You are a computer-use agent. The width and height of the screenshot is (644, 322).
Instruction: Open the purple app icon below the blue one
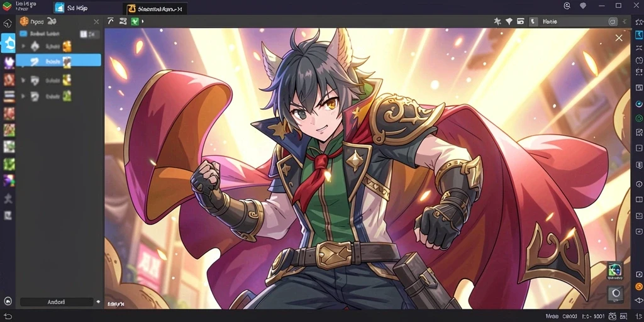(9, 62)
